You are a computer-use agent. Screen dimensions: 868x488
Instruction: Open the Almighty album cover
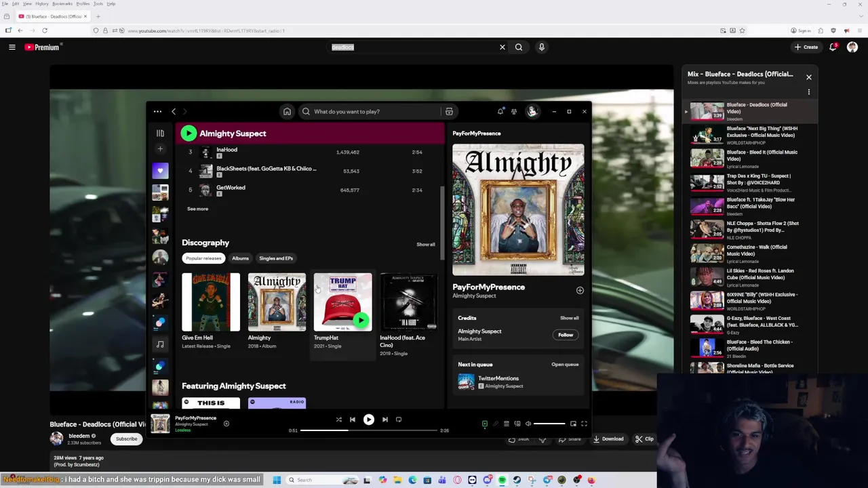pyautogui.click(x=277, y=302)
